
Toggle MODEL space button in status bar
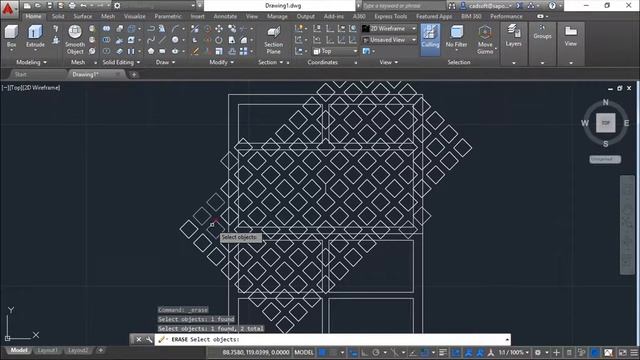coord(304,353)
